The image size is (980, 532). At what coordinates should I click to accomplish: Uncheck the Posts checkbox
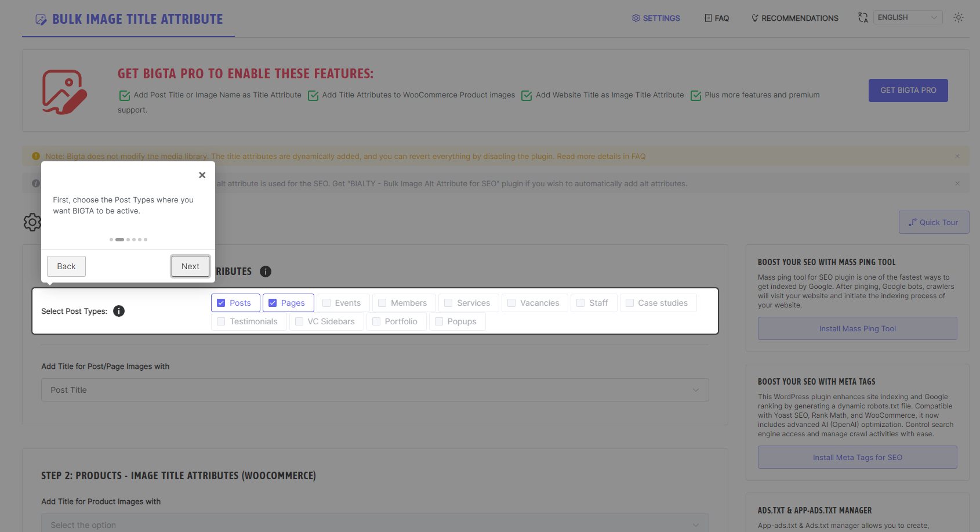click(x=221, y=303)
